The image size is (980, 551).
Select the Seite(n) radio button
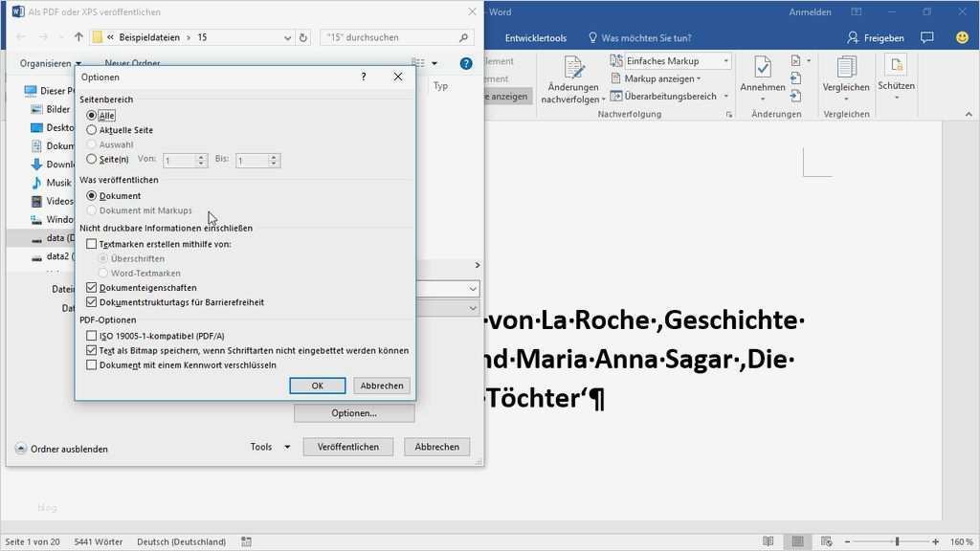point(91,160)
